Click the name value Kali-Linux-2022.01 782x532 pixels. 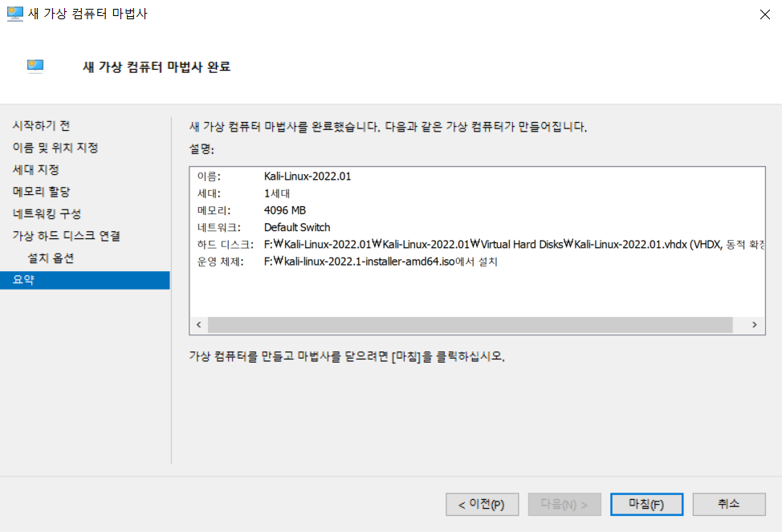point(308,177)
